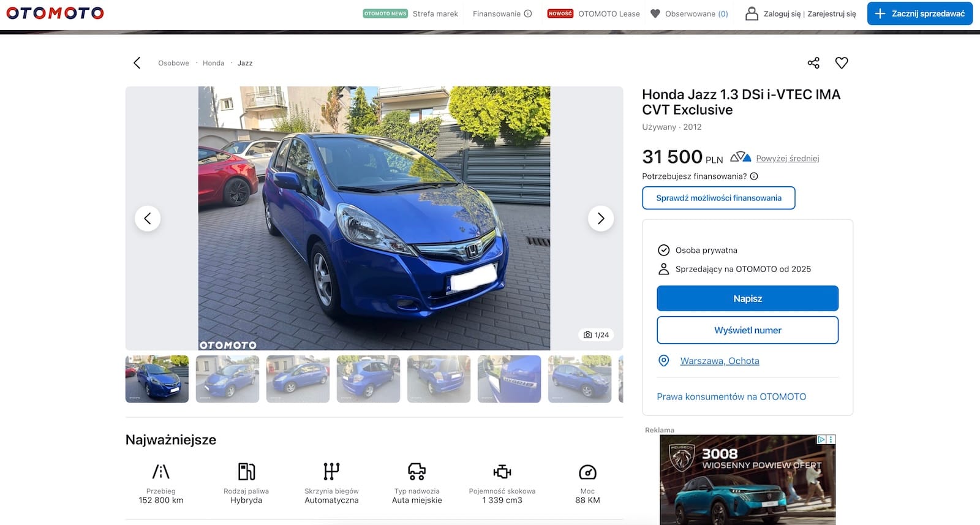Image resolution: width=980 pixels, height=525 pixels.
Task: Click Osobowe breadcrumb
Action: pos(173,63)
